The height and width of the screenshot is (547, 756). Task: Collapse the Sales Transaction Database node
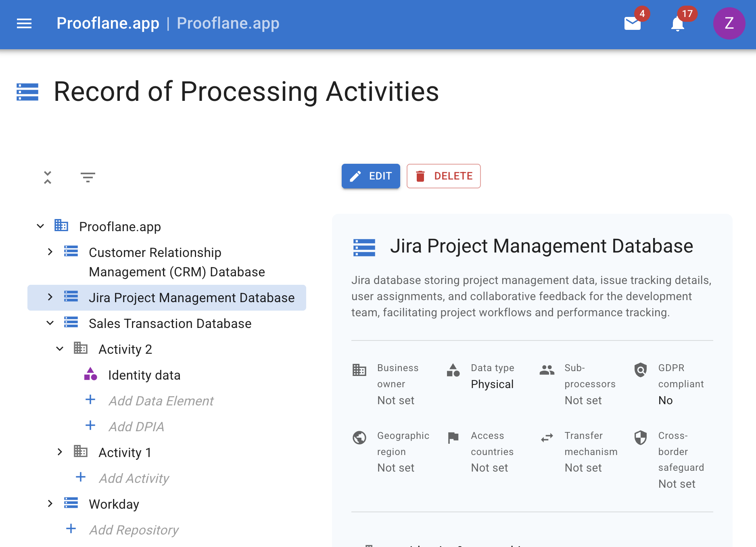pyautogui.click(x=50, y=322)
